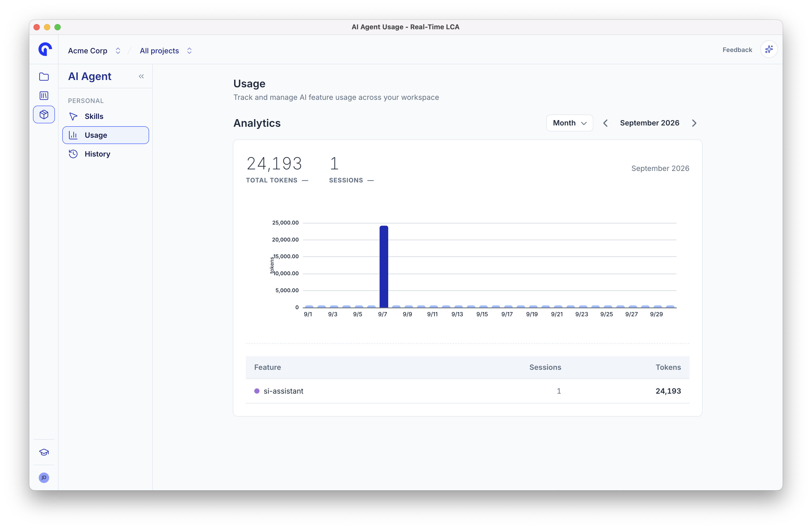Click the PERSONAL section heading

pos(86,101)
